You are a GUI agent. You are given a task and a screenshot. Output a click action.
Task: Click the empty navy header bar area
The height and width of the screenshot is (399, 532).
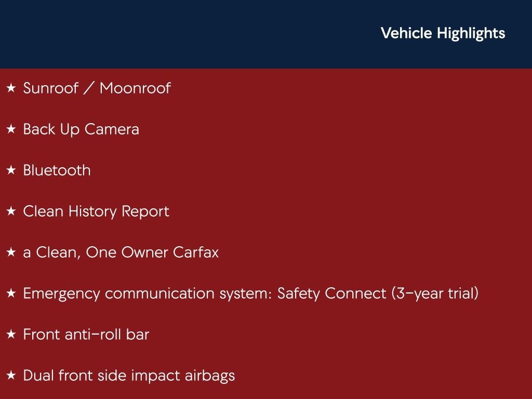coord(182,34)
